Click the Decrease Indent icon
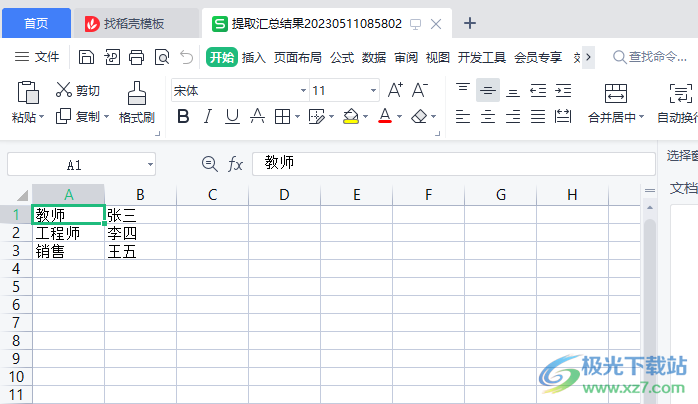The image size is (698, 404). (x=538, y=90)
